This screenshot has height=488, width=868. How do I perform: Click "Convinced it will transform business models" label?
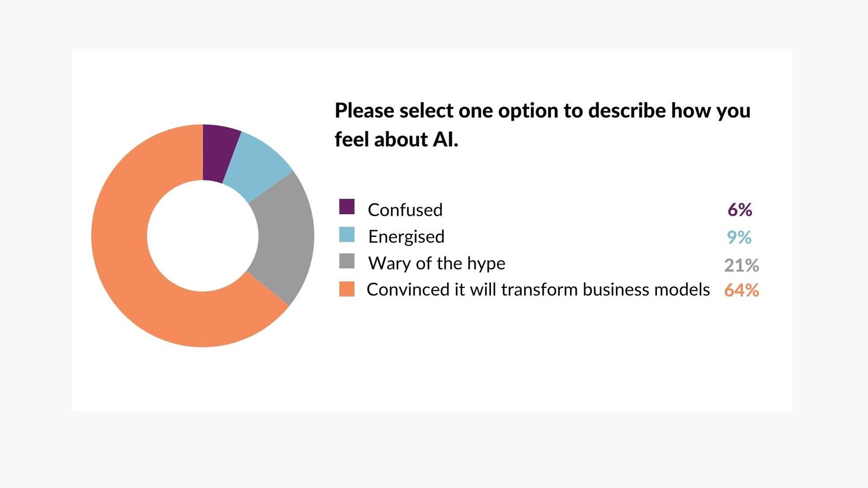(538, 290)
